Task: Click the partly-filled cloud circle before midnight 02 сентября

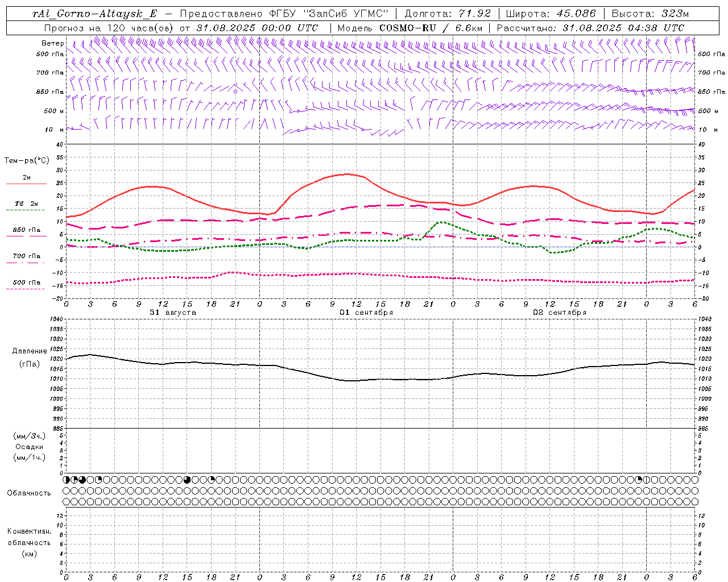Action: 638,480
